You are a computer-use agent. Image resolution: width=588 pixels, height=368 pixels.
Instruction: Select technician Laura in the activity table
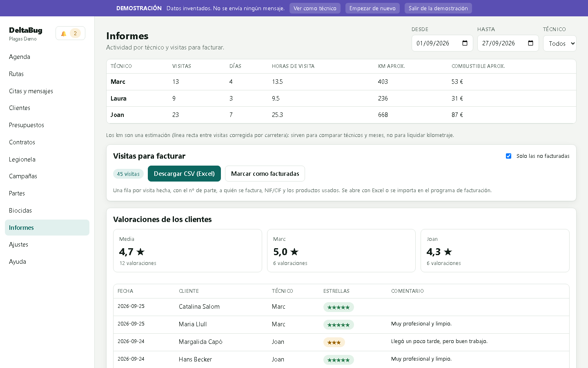118,99
